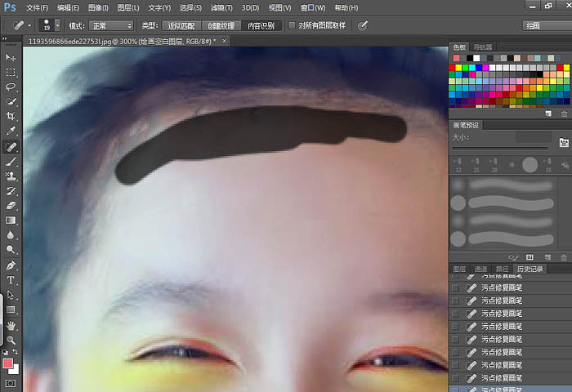Select the Rectangular Marquee tool
The height and width of the screenshot is (392, 572).
[x=11, y=72]
